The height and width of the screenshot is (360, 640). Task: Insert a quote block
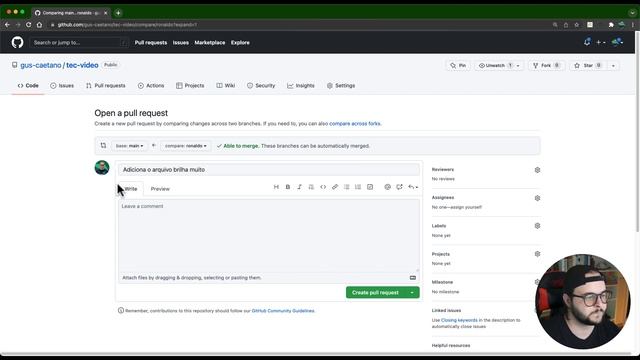tap(311, 187)
